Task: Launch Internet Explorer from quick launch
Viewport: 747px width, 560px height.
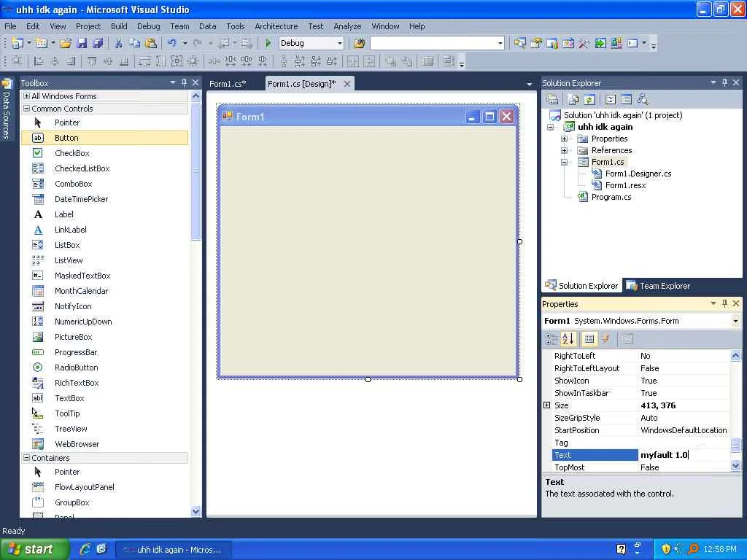Action: (x=85, y=549)
